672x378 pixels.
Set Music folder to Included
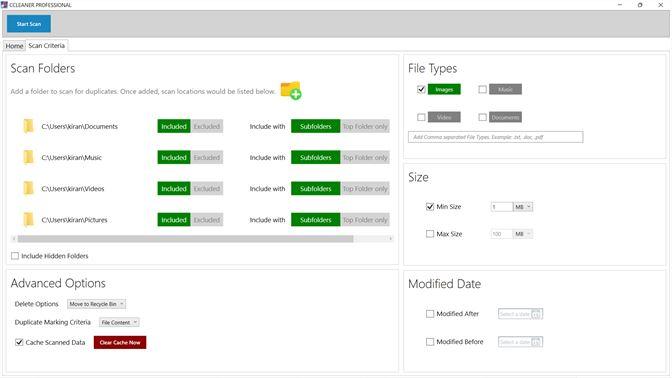click(174, 157)
